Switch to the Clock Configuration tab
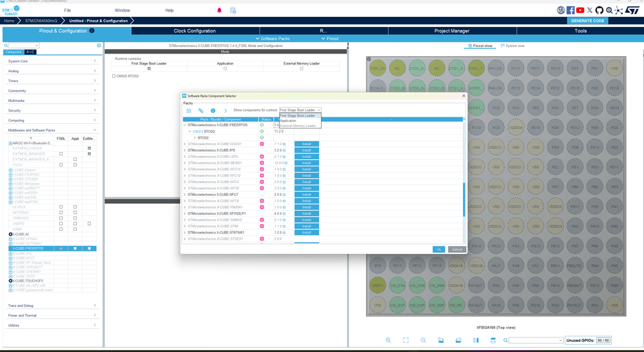This screenshot has width=644, height=352. 195,31
